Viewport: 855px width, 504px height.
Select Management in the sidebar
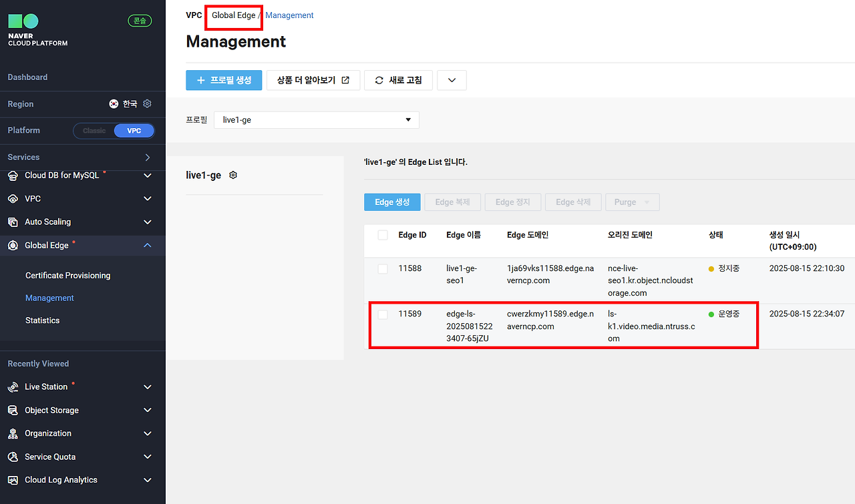coord(49,298)
